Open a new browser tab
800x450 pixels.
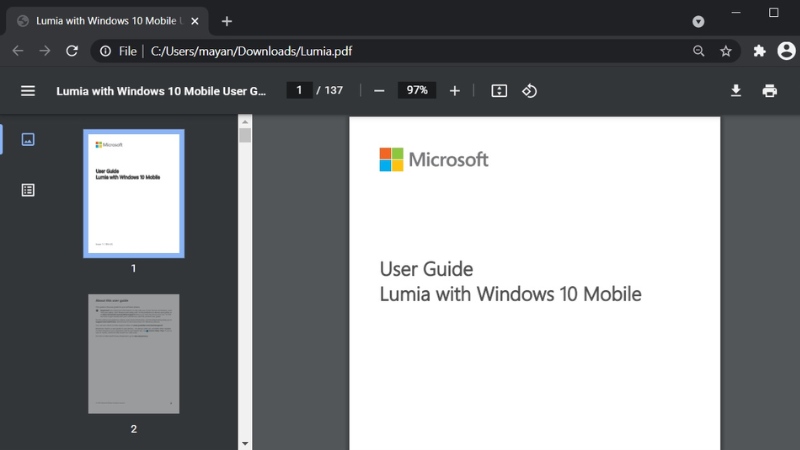point(227,21)
